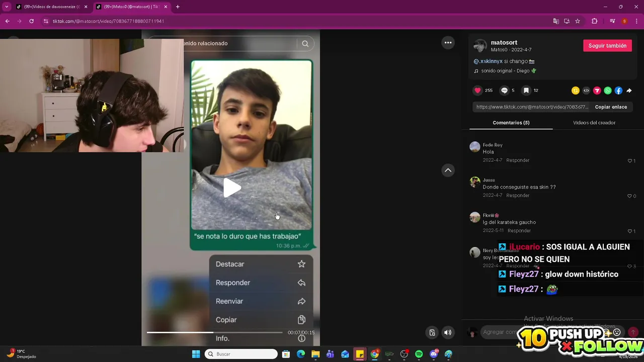Seek along the video progress bar
The width and height of the screenshot is (644, 362).
(214, 332)
